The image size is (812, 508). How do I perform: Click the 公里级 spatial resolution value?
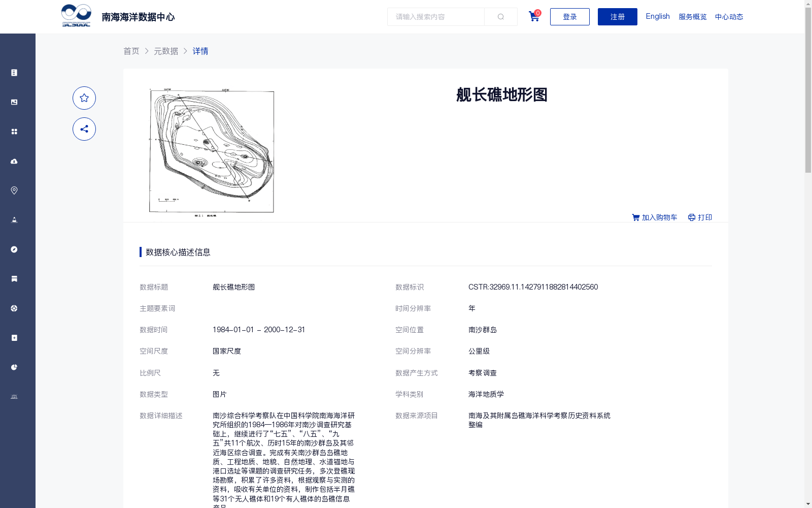479,351
